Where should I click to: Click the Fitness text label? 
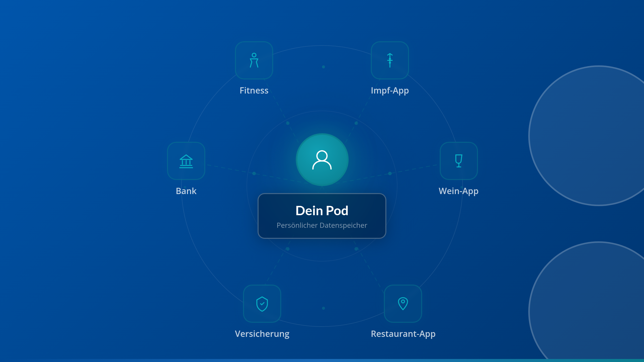(254, 90)
